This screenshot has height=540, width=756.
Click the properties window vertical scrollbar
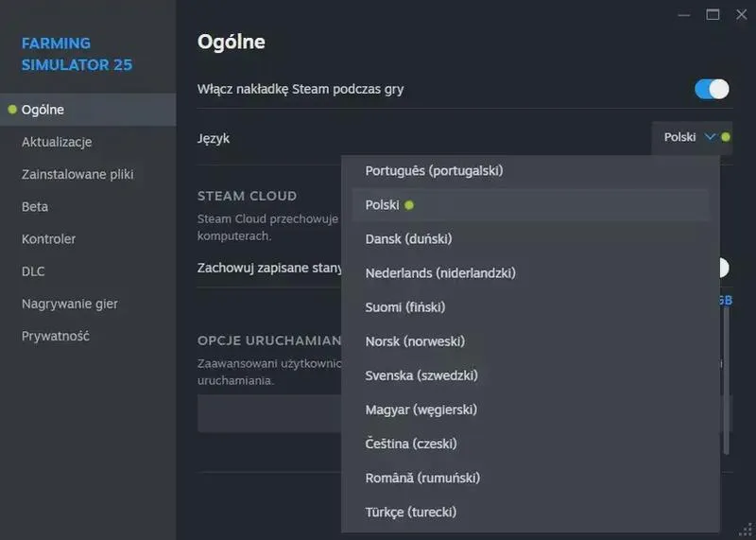tap(726, 381)
